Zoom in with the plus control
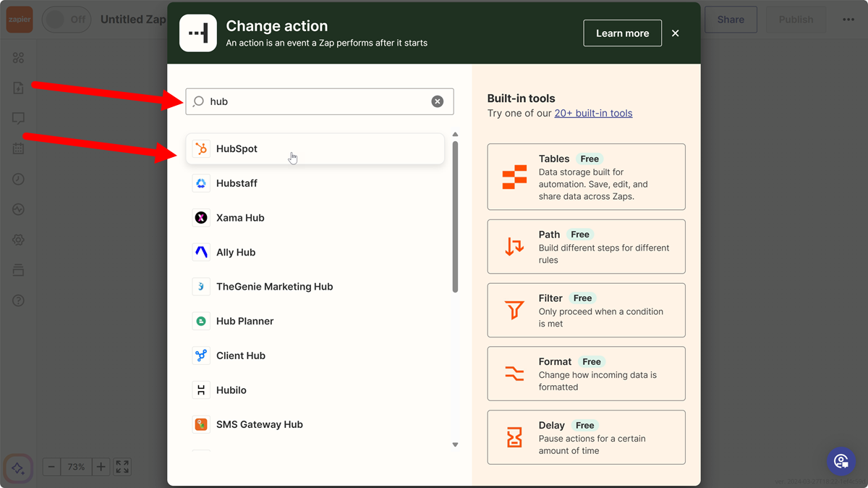The width and height of the screenshot is (868, 488). [x=101, y=467]
